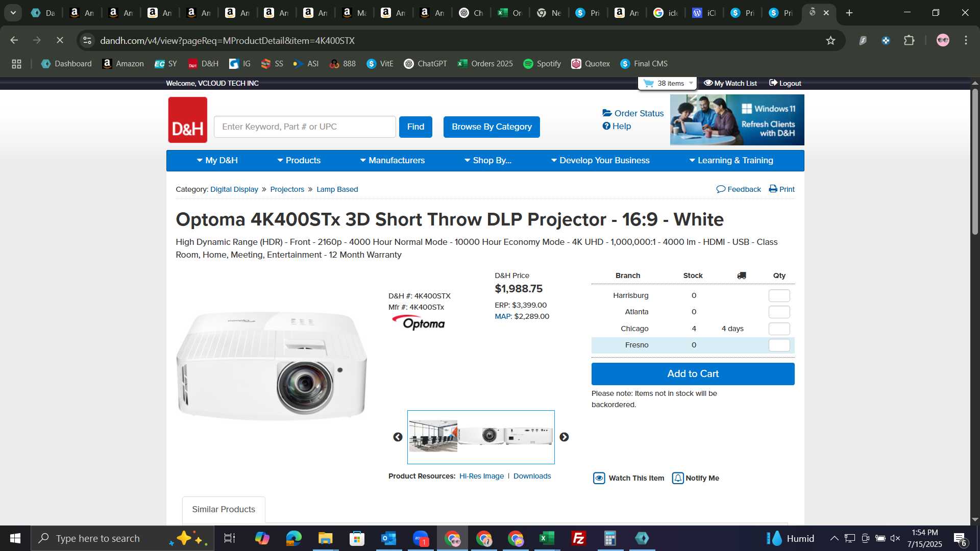Open the D&H logo home link
980x551 pixels.
[187, 120]
